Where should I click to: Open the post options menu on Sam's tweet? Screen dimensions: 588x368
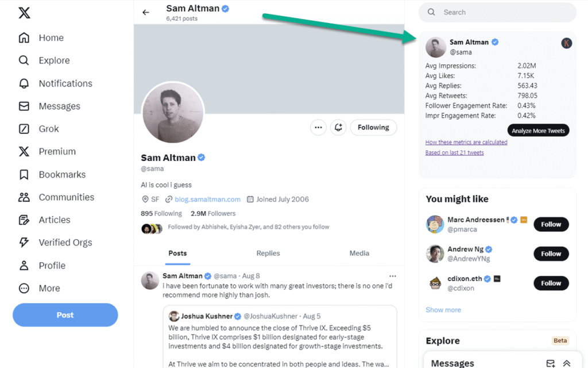pos(393,276)
